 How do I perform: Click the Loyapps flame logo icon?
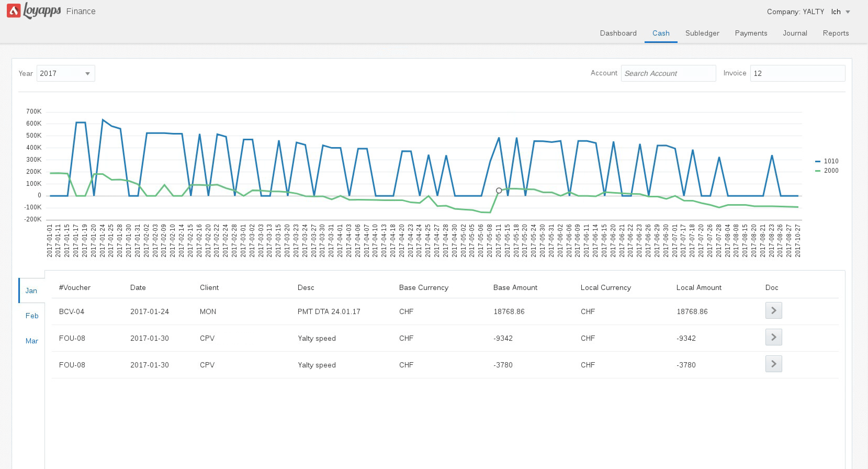[14, 10]
